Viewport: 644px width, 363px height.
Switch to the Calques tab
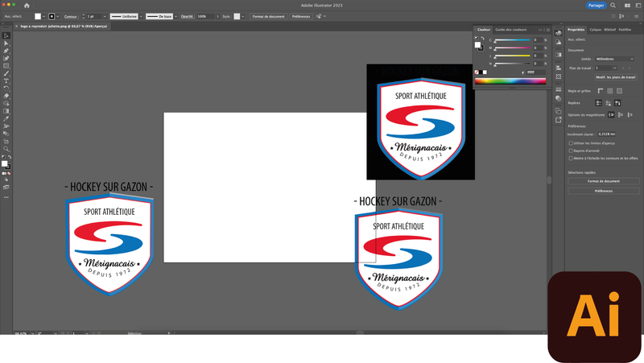click(x=595, y=30)
